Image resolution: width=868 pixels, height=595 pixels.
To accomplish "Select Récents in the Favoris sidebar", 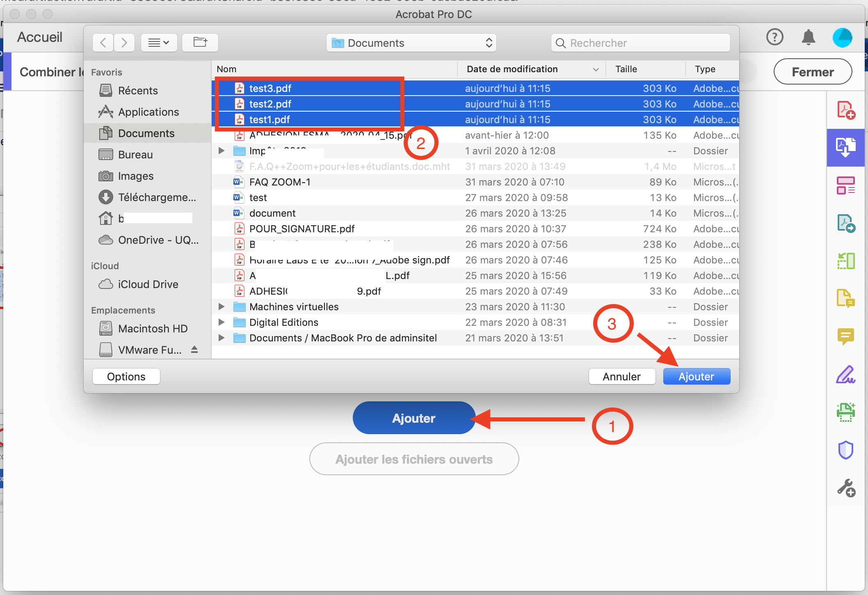I will 148,90.
